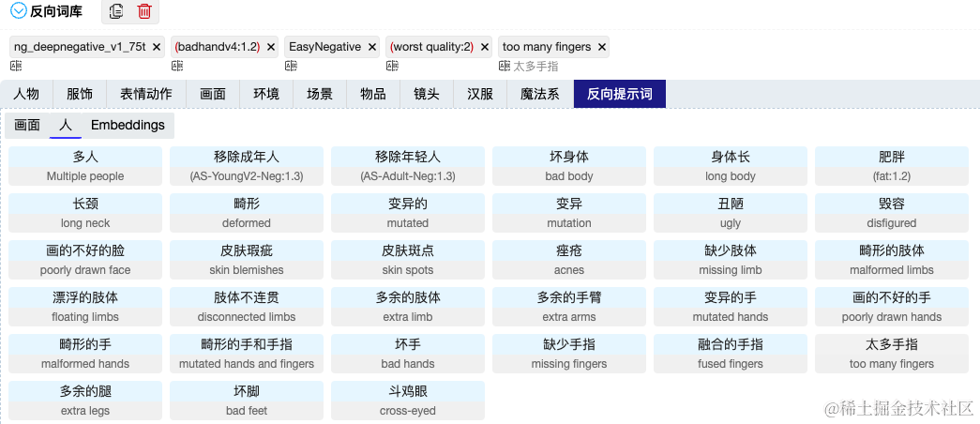Add the 坏身体 bad body prompt
The image size is (980, 424).
tap(569, 166)
